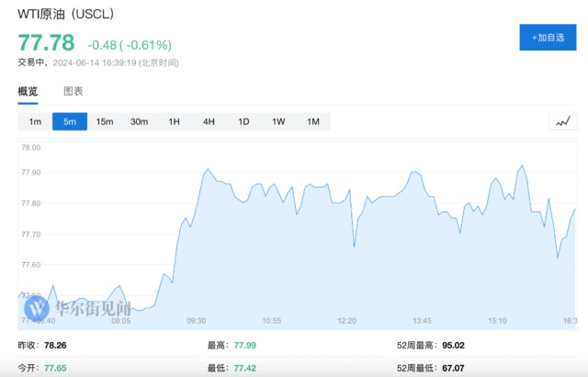Screen dimensions: 588x377
Task: Select the 1M monthly interval
Action: [x=313, y=122]
